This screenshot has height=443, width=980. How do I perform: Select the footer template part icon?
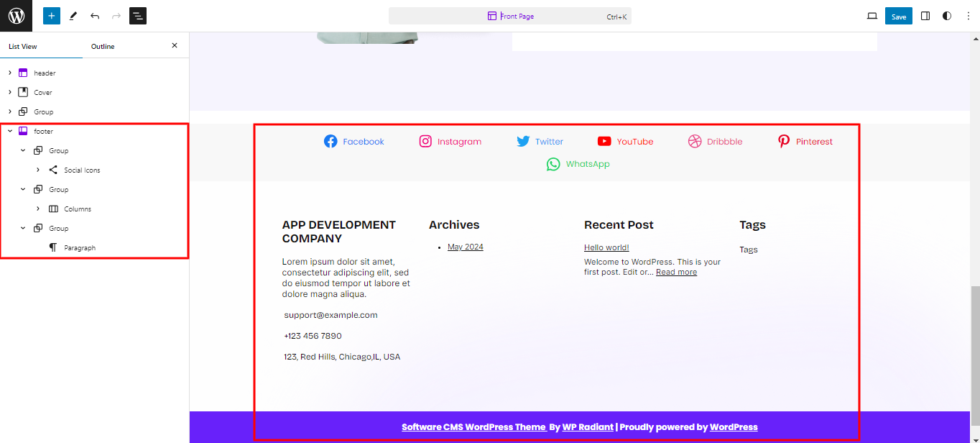coord(23,131)
